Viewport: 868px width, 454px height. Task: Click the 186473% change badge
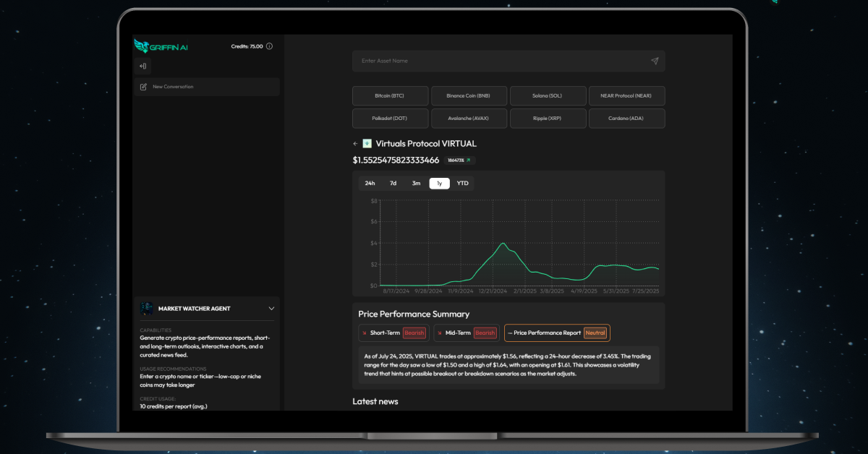click(459, 160)
